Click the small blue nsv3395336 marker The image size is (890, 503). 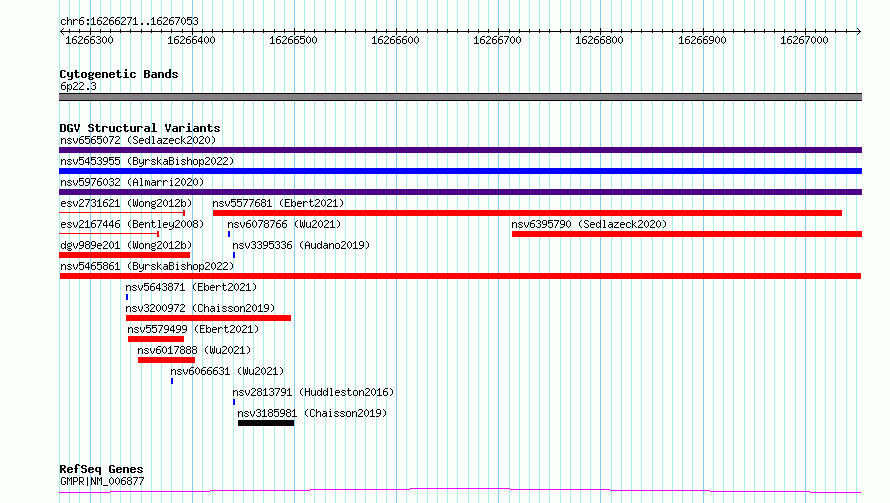point(234,255)
